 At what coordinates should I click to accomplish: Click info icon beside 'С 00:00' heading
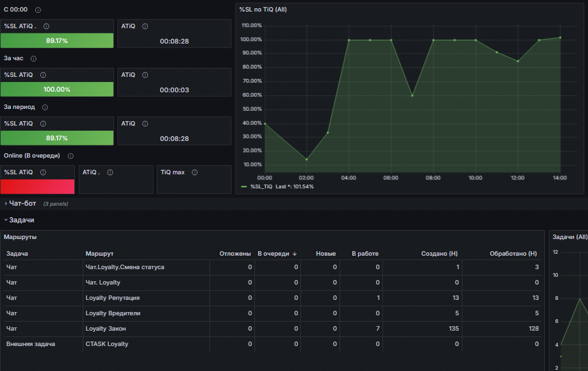(38, 10)
